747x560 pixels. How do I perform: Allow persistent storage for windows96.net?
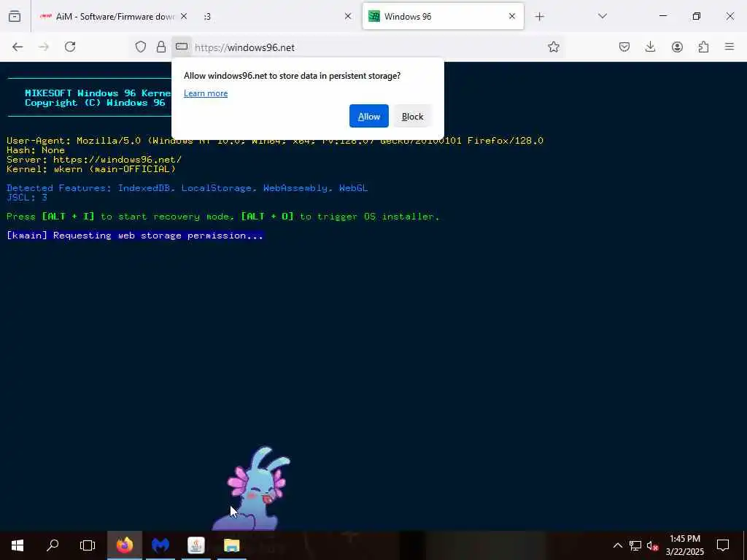[368, 116]
